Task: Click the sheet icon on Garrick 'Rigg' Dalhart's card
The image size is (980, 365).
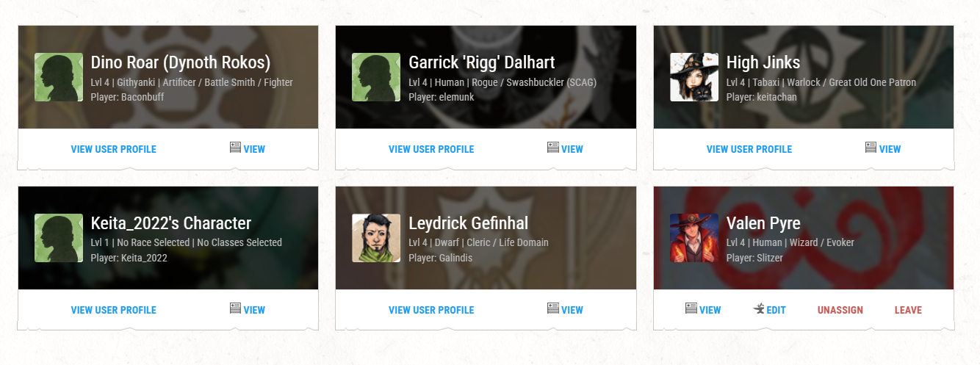Action: click(x=553, y=148)
